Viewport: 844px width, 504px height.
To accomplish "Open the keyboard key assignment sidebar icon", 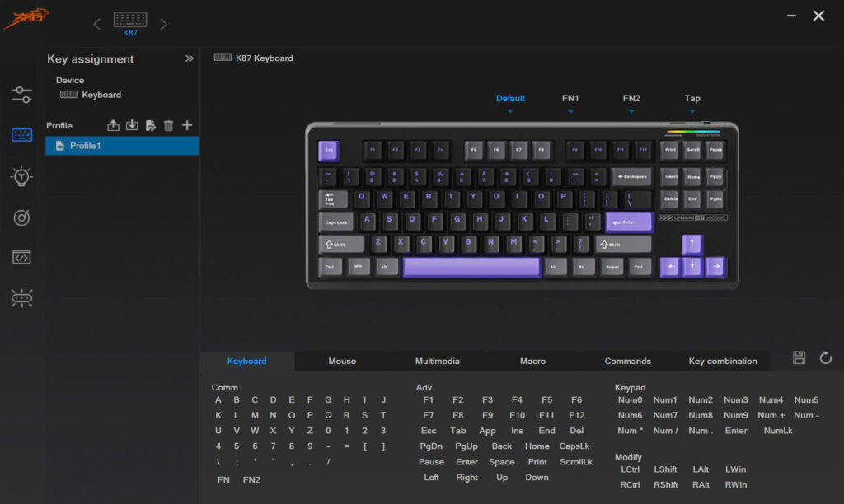I will tap(21, 134).
